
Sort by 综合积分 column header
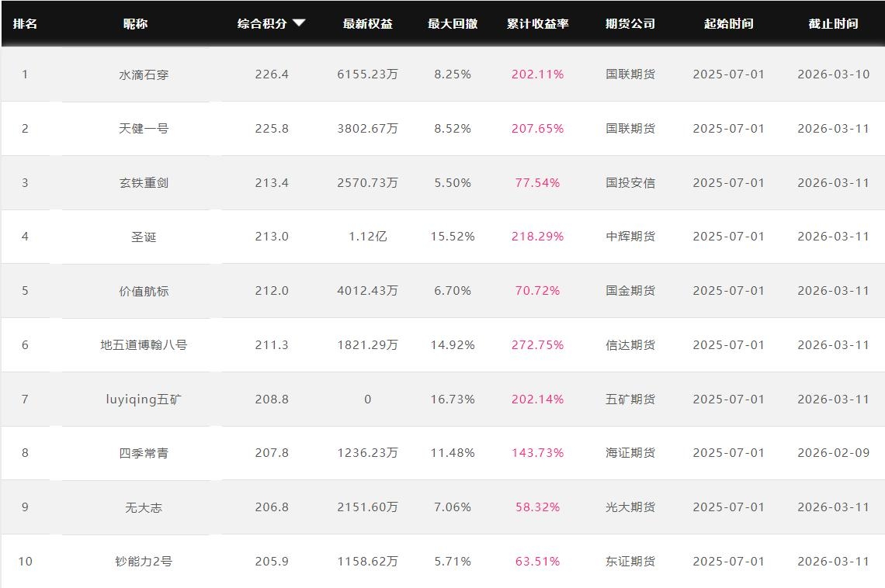[262, 23]
